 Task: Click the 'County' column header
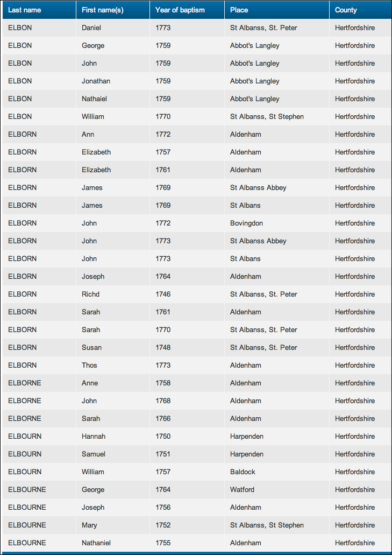[346, 10]
